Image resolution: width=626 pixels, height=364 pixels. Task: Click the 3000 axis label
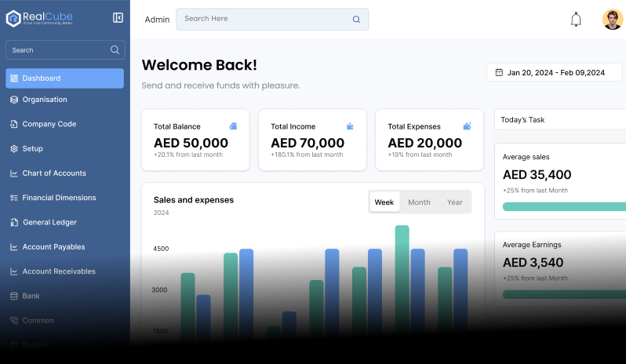(x=159, y=289)
